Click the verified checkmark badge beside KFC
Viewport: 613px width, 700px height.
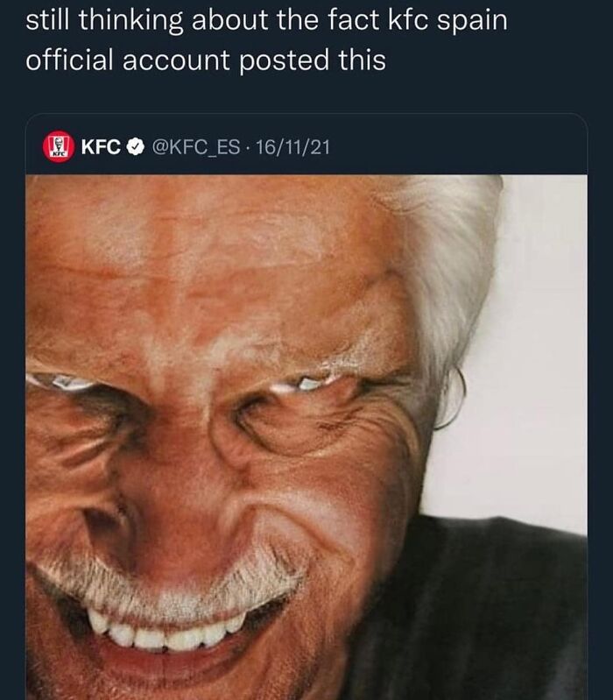[x=136, y=146]
